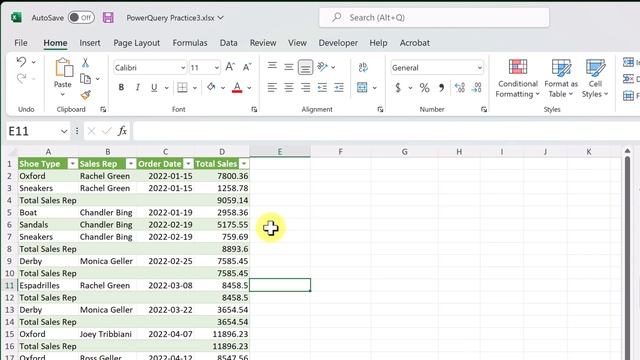Apply Comma Style format
640x360 pixels.
[442, 87]
